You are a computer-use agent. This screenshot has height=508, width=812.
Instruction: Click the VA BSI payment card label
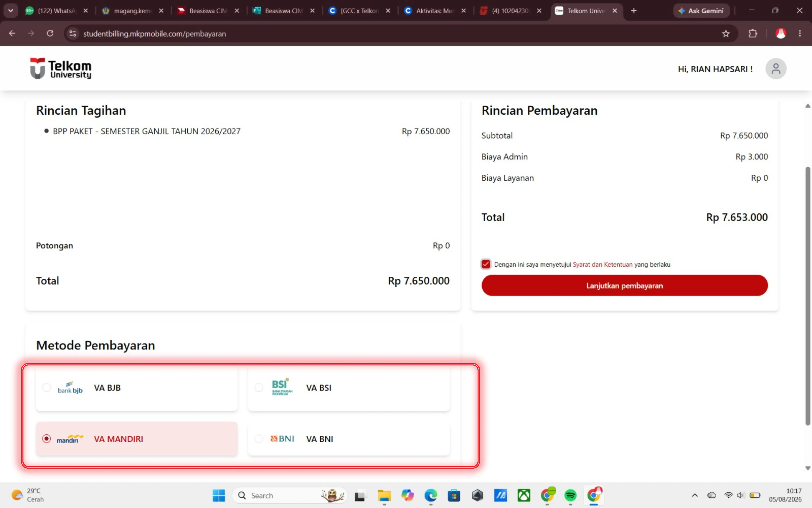[318, 387]
